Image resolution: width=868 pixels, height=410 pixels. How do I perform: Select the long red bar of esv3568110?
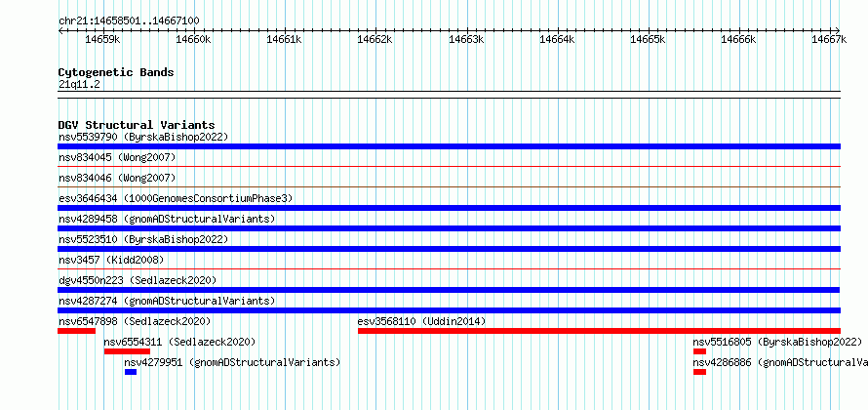point(600,331)
